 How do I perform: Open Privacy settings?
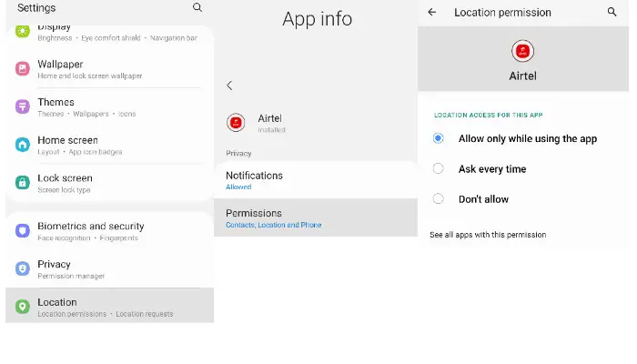pyautogui.click(x=110, y=269)
